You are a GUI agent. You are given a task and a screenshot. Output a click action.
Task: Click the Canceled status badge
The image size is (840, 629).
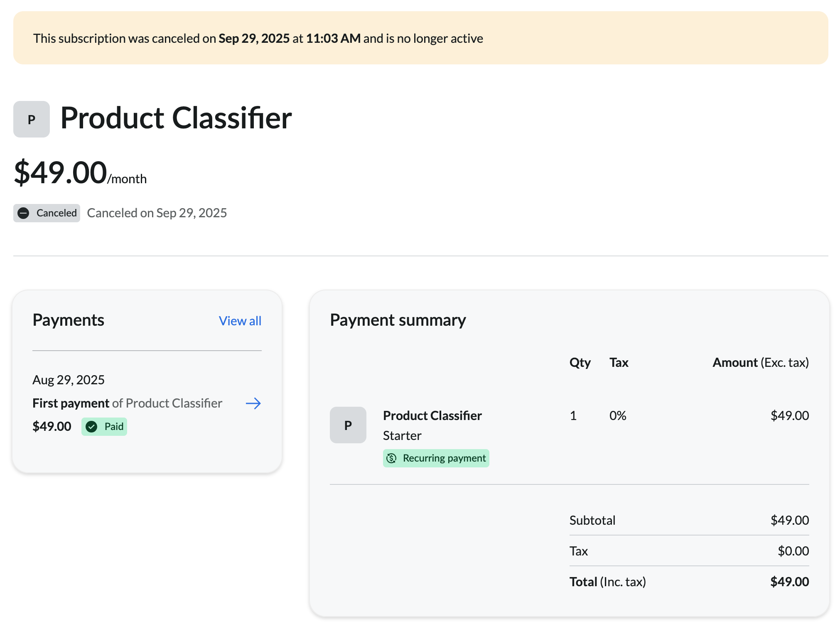click(x=47, y=213)
